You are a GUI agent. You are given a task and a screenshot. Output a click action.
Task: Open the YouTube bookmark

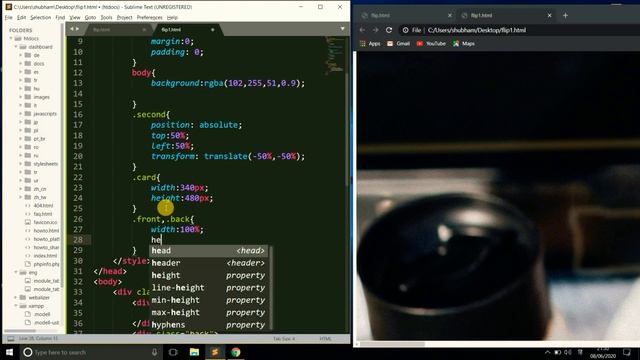coord(431,44)
